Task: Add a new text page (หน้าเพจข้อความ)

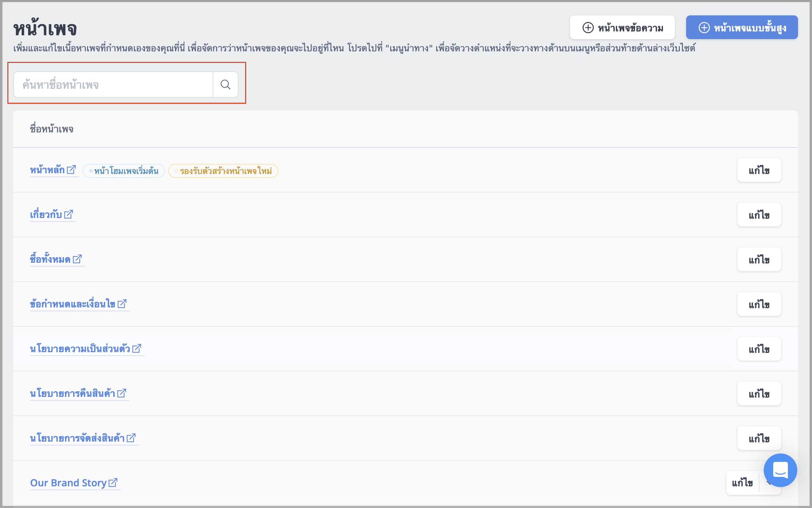Action: 622,28
